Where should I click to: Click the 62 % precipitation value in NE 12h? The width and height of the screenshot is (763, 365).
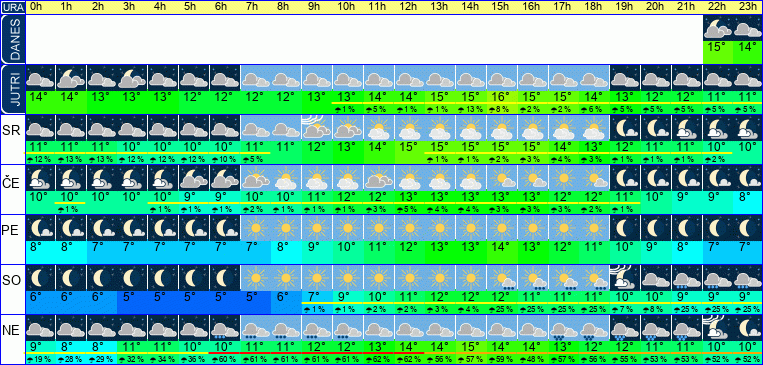click(409, 360)
